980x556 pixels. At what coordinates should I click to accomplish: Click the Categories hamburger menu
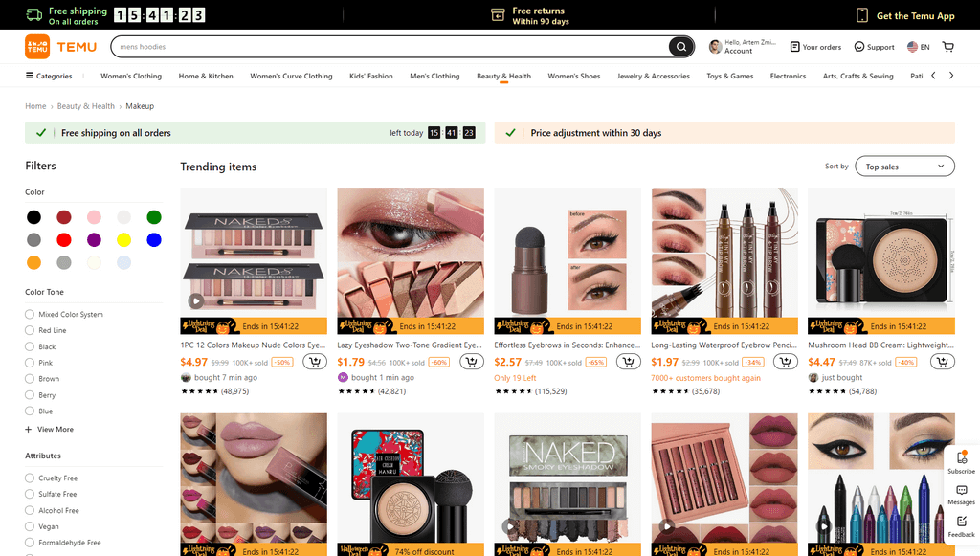pos(30,76)
